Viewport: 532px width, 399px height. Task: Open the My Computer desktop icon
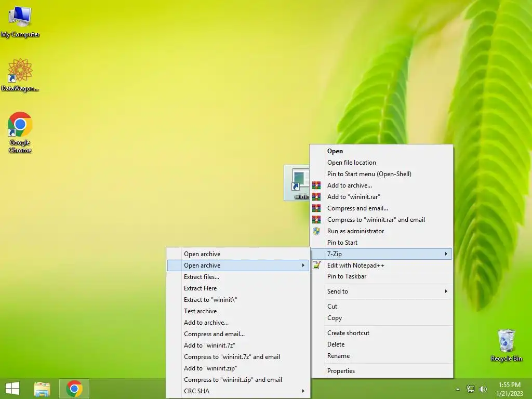(20, 21)
